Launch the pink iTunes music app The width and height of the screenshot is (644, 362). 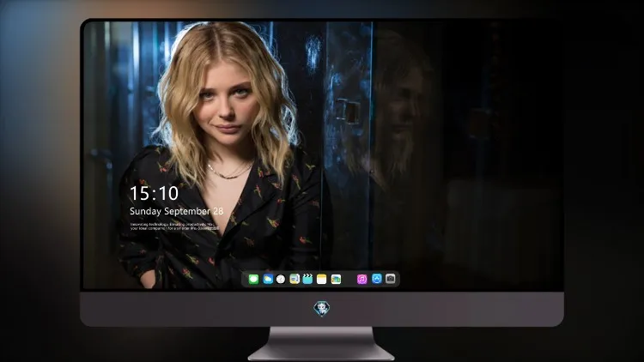click(x=361, y=280)
